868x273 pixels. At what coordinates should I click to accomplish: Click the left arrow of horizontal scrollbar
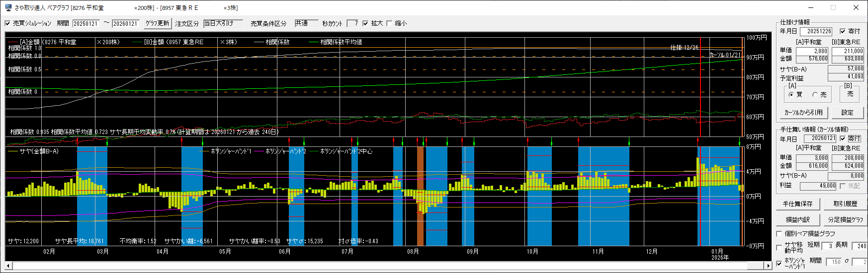click(x=8, y=266)
